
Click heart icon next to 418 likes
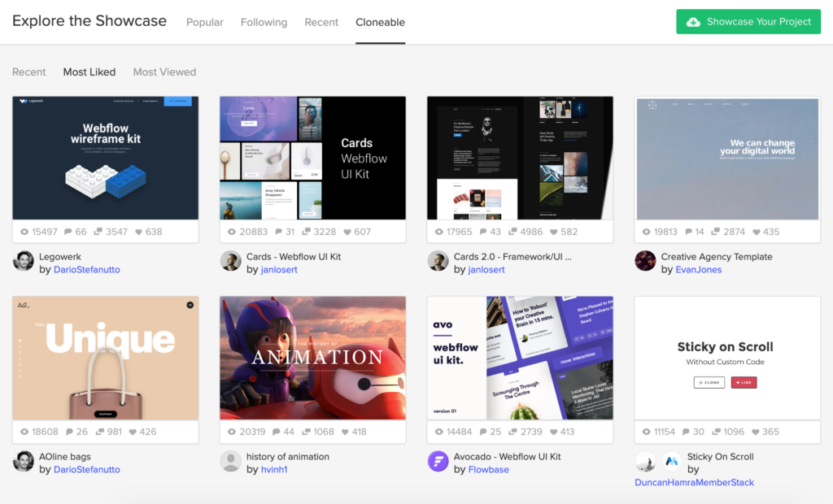point(345,432)
